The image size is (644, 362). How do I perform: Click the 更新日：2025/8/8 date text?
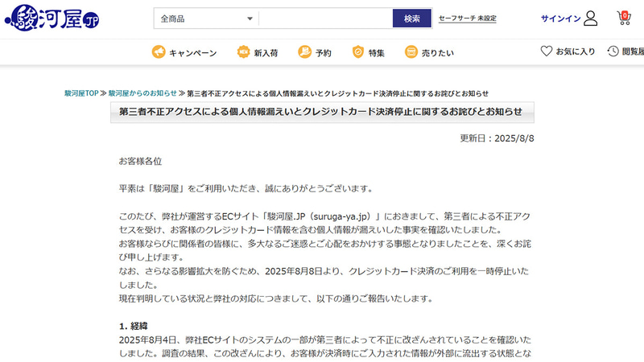497,138
